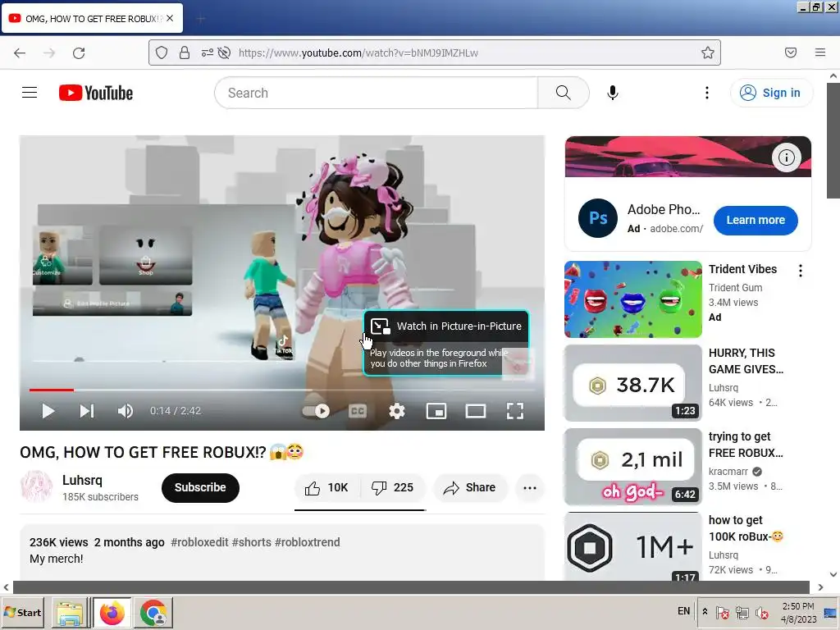This screenshot has width=840, height=630.
Task: Click the autoplay blocked icon in URL bar
Action: (225, 52)
